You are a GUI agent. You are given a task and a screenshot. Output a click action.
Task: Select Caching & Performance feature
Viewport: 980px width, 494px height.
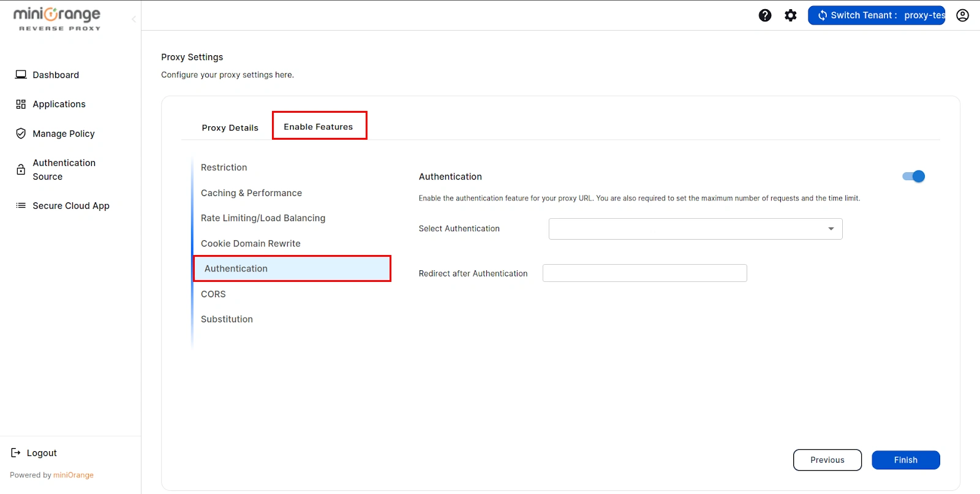coord(252,193)
